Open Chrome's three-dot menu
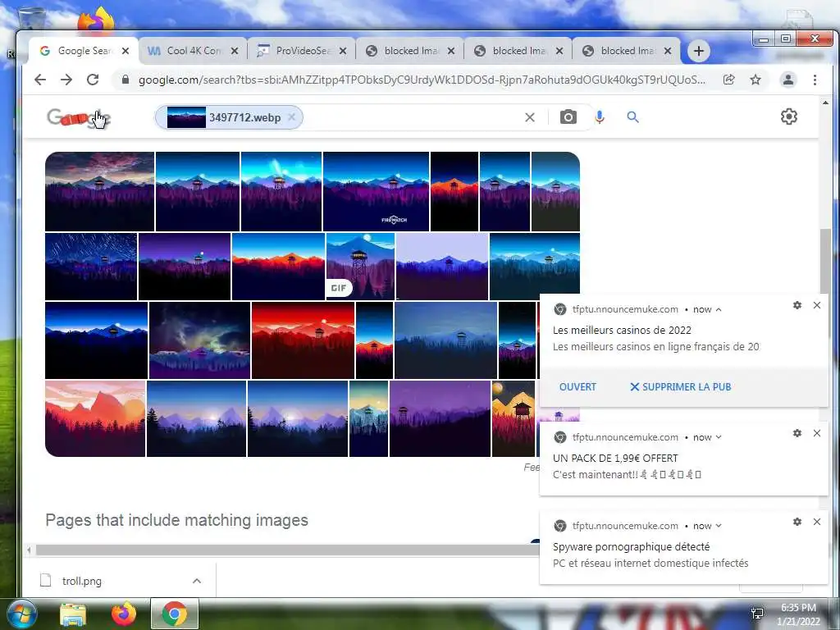Screen dimensions: 840x630 click(815, 80)
